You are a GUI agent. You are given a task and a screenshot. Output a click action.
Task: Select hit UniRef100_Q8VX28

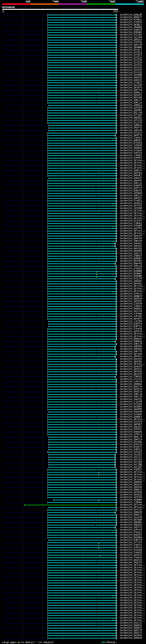[x=131, y=45]
